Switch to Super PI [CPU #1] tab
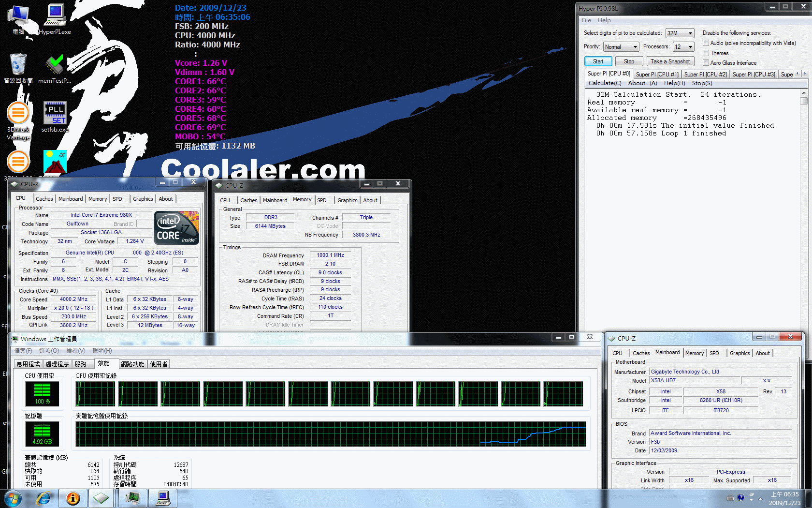This screenshot has width=812, height=508. tap(657, 74)
